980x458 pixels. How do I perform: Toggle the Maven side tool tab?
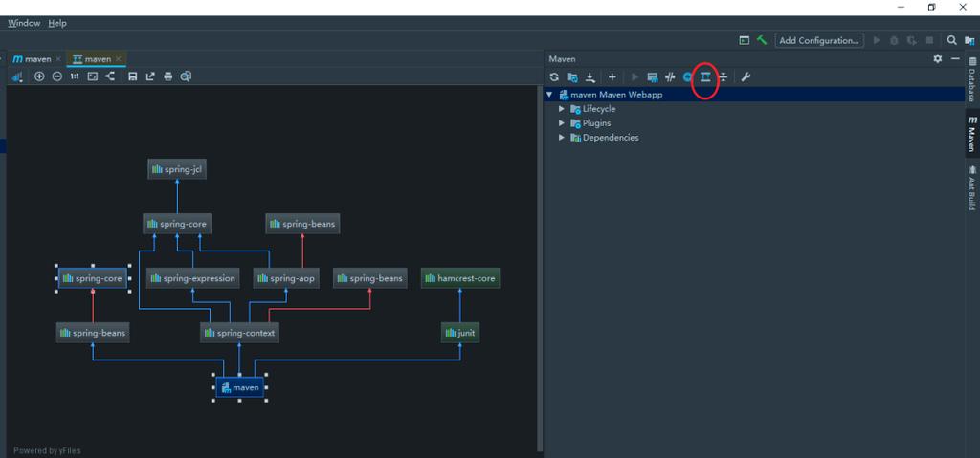[972, 134]
